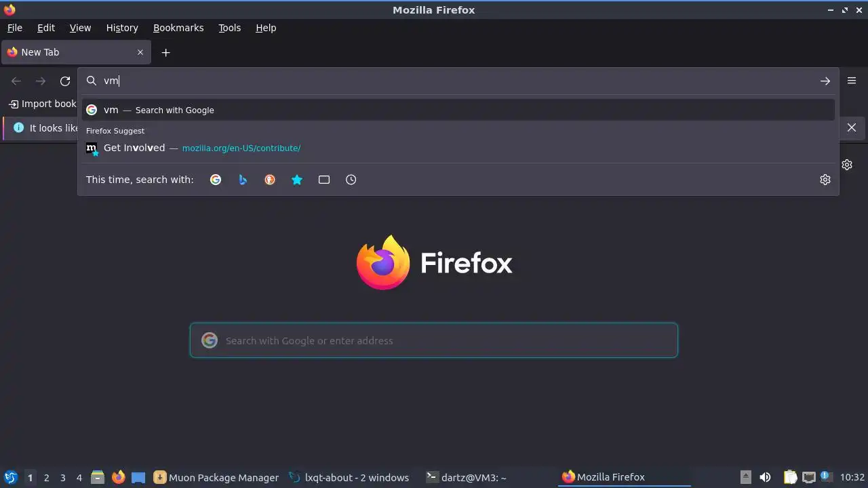Search open tabs with the tab icon

pos(324,180)
